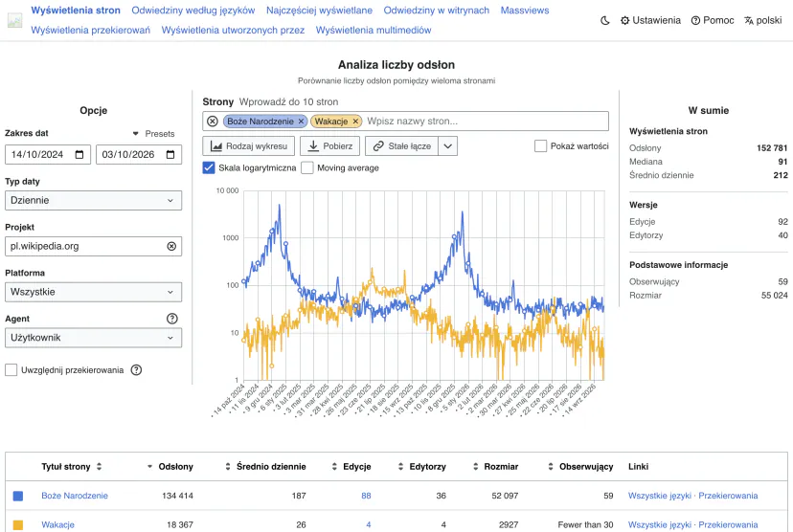Click Pobierz download button

coord(329,146)
